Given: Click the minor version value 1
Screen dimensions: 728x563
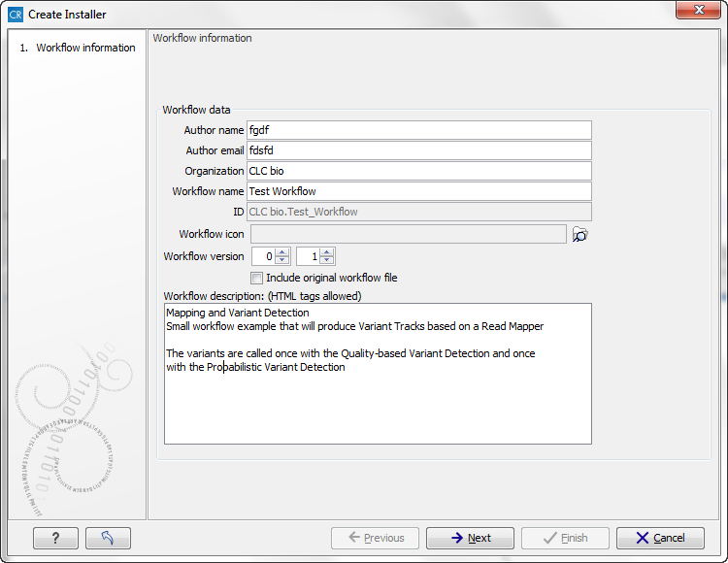Looking at the screenshot, I should [x=309, y=256].
